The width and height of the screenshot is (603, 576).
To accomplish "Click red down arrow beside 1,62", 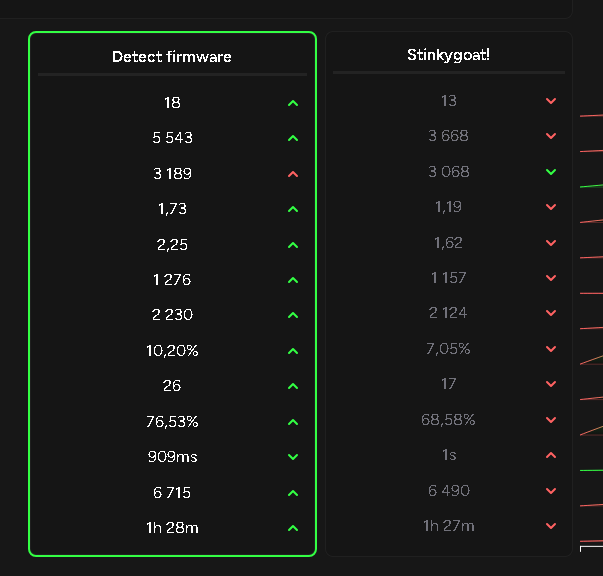I will pos(551,243).
